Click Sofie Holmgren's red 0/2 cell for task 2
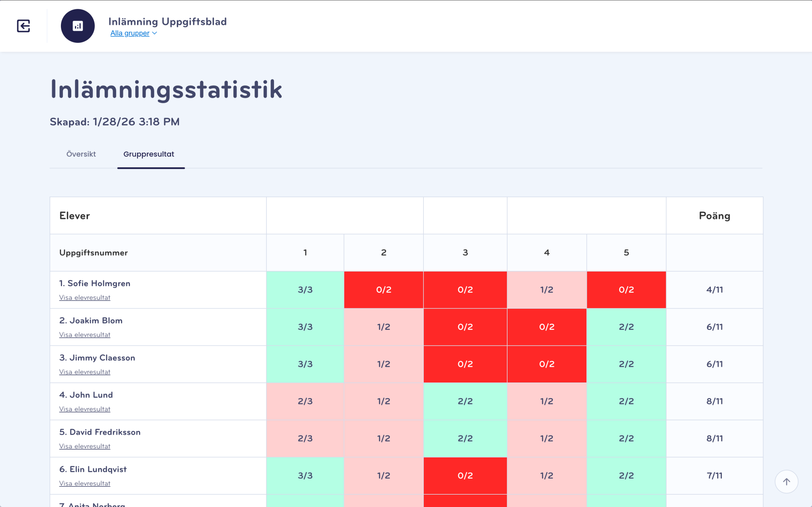The height and width of the screenshot is (507, 812). click(x=383, y=290)
